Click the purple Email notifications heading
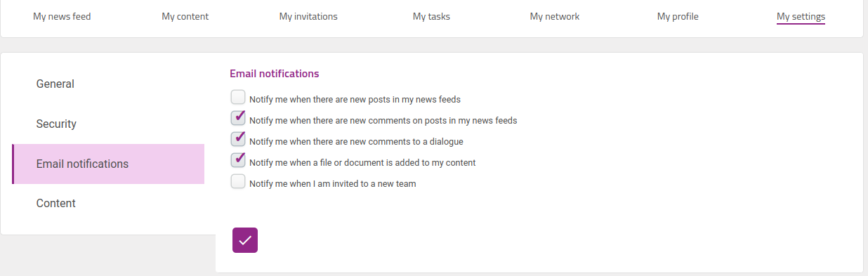868x276 pixels. 275,73
